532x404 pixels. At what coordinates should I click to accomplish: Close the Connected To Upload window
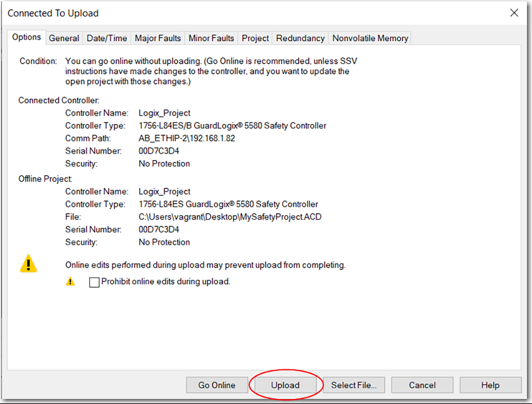coord(514,13)
